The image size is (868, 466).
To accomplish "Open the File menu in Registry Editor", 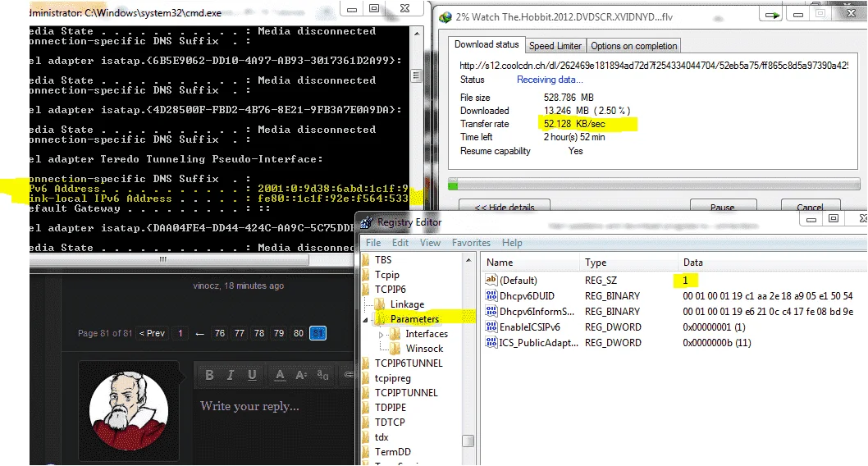I will pyautogui.click(x=373, y=242).
